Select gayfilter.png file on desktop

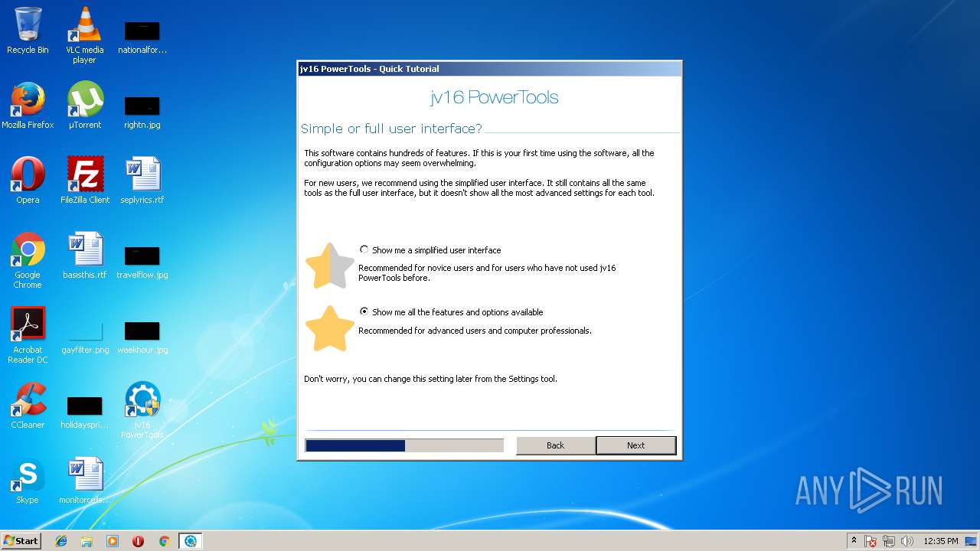click(x=85, y=337)
